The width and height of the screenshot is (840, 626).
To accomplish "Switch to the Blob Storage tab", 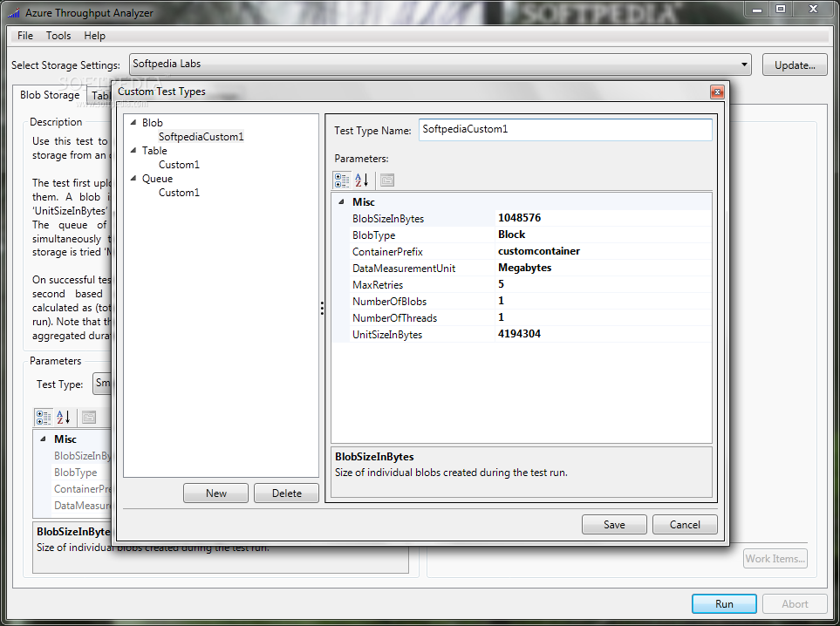I will click(50, 95).
